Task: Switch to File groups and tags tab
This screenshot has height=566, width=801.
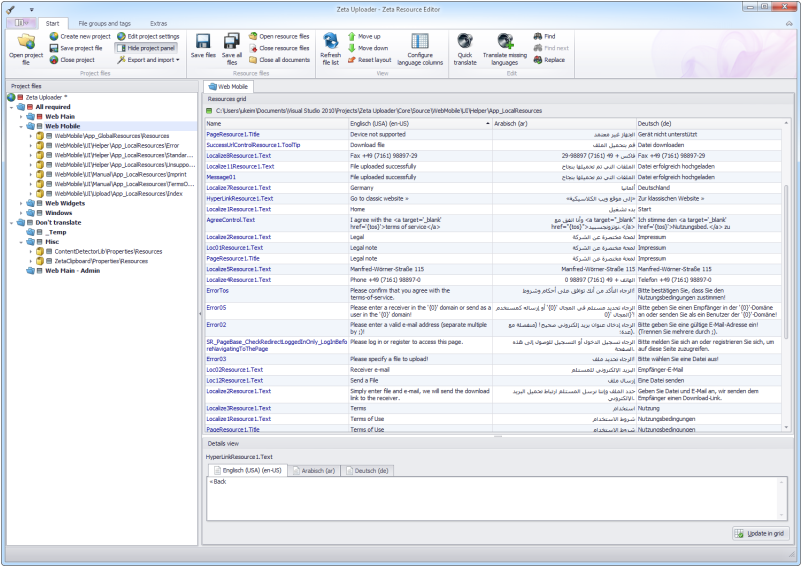Action: 104,22
